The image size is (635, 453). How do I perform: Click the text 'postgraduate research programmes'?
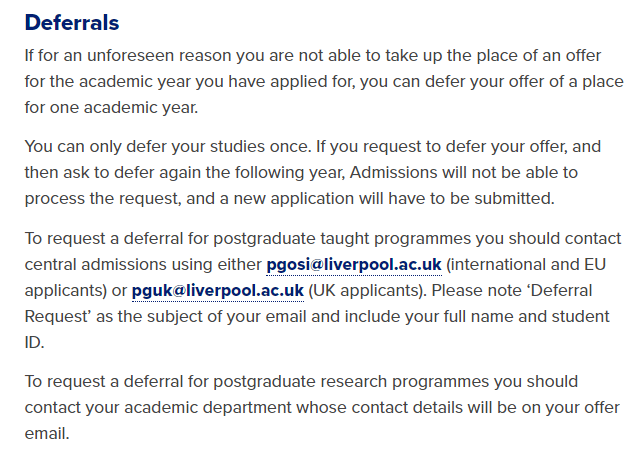351,381
